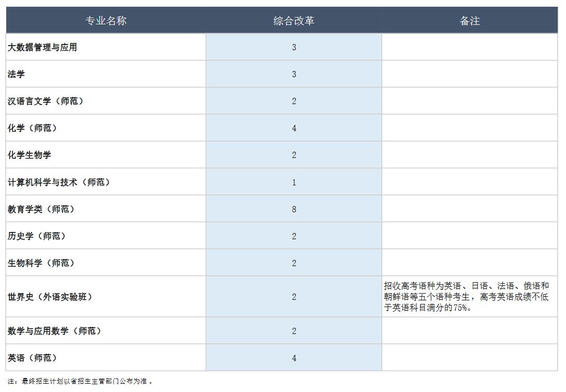Click the value 2 for 化学生物学
566x392 pixels.
tap(294, 155)
